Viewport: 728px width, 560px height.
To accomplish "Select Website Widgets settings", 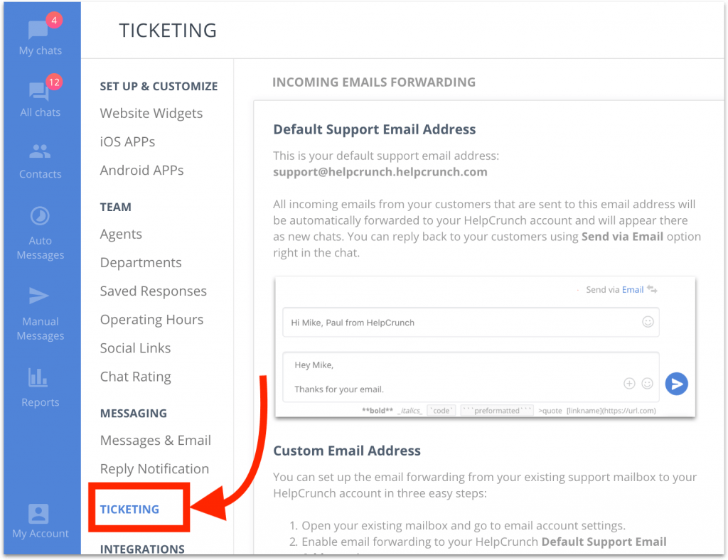I will click(x=151, y=113).
